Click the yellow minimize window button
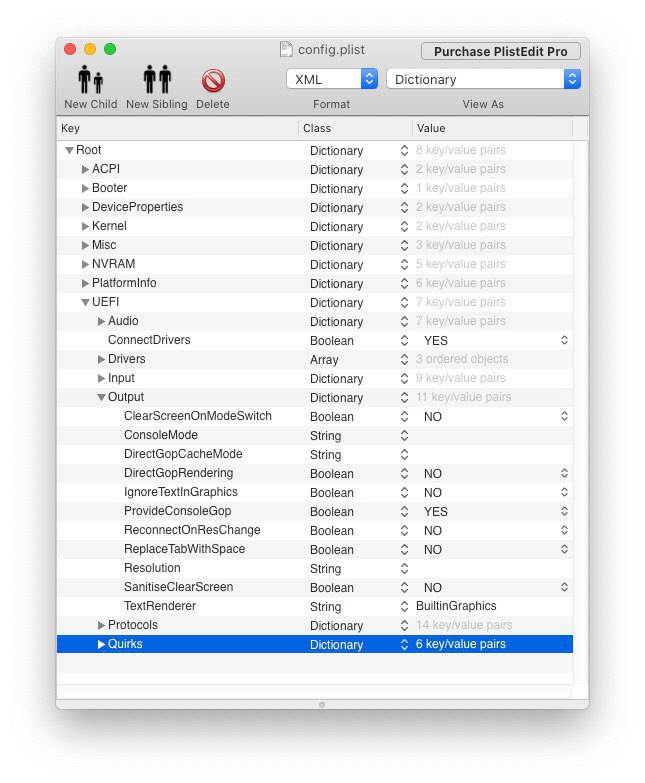This screenshot has height=783, width=645. point(90,49)
